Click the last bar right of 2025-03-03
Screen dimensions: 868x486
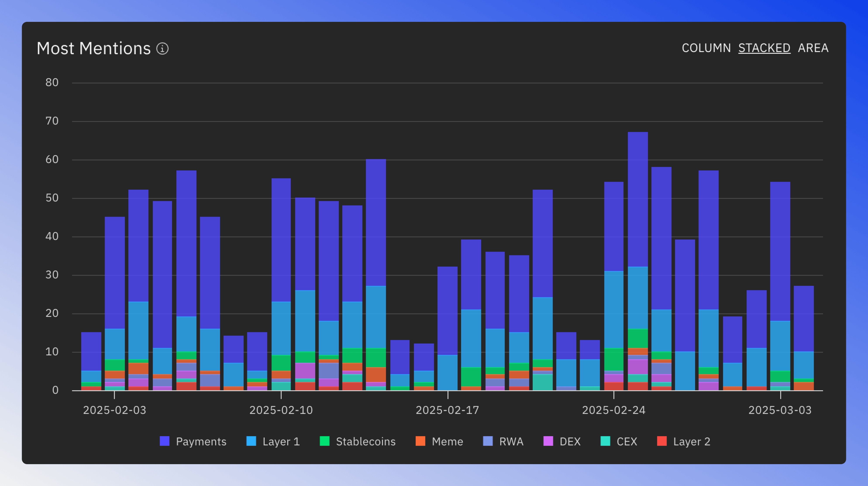click(804, 338)
